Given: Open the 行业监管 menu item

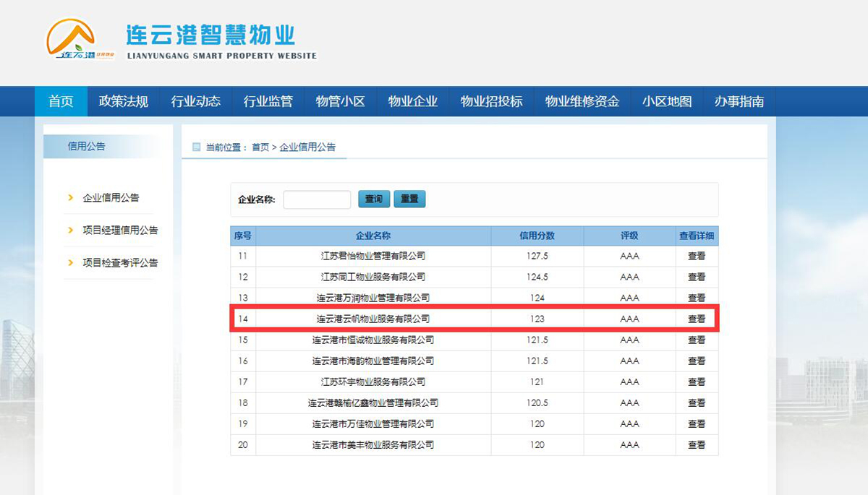Looking at the screenshot, I should pyautogui.click(x=268, y=102).
